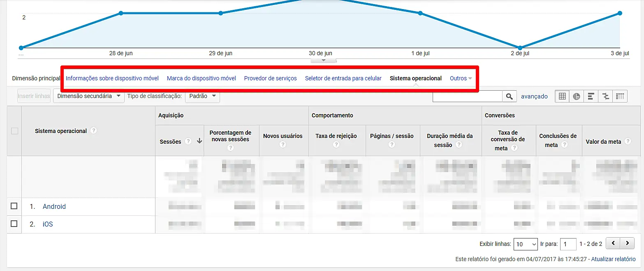Select the pivot table view icon
This screenshot has height=271, width=644.
[x=620, y=96]
